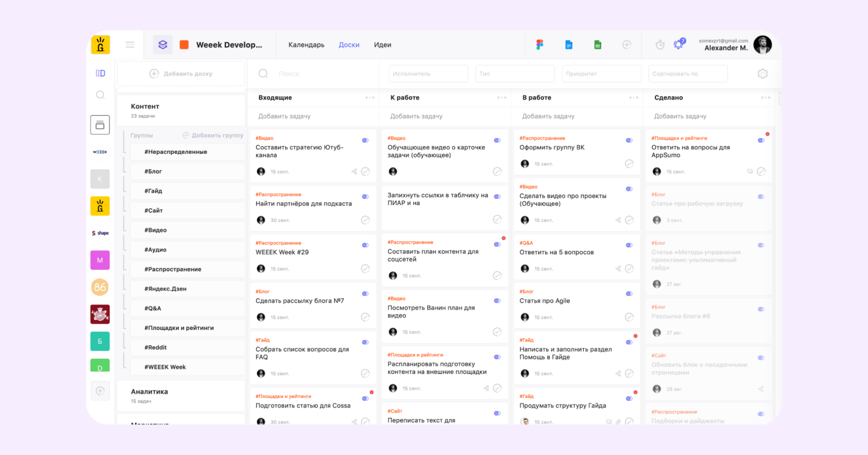The height and width of the screenshot is (455, 868).
Task: Switch to the Идеи tab
Action: [x=383, y=45]
